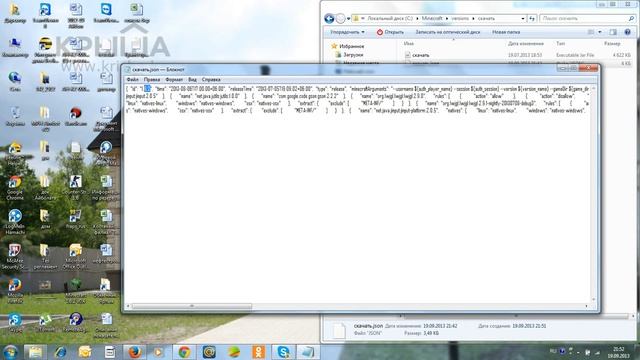Click the Размер column header

[612, 43]
